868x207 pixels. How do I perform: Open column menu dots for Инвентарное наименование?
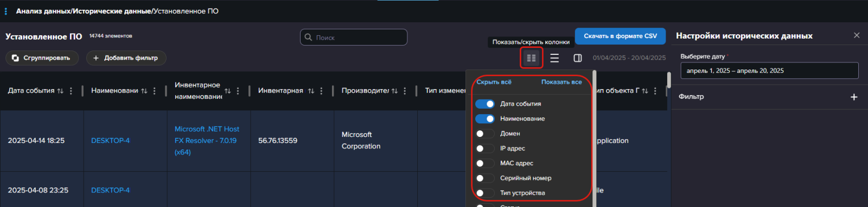tap(238, 91)
